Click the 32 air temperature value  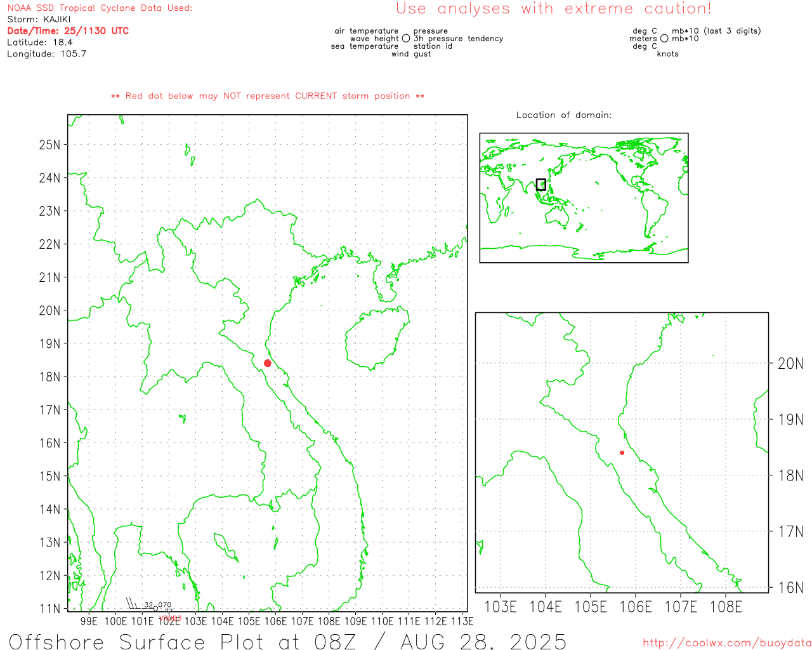[148, 605]
